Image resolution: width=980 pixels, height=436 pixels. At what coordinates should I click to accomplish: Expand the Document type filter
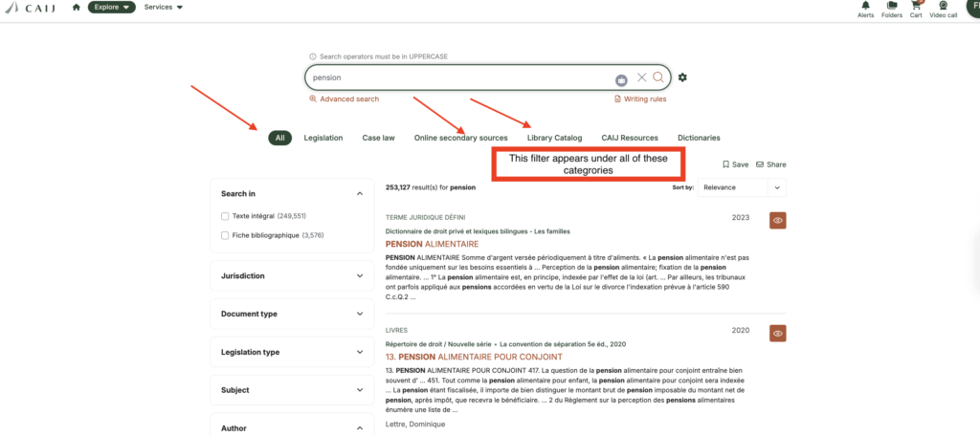[x=292, y=315]
